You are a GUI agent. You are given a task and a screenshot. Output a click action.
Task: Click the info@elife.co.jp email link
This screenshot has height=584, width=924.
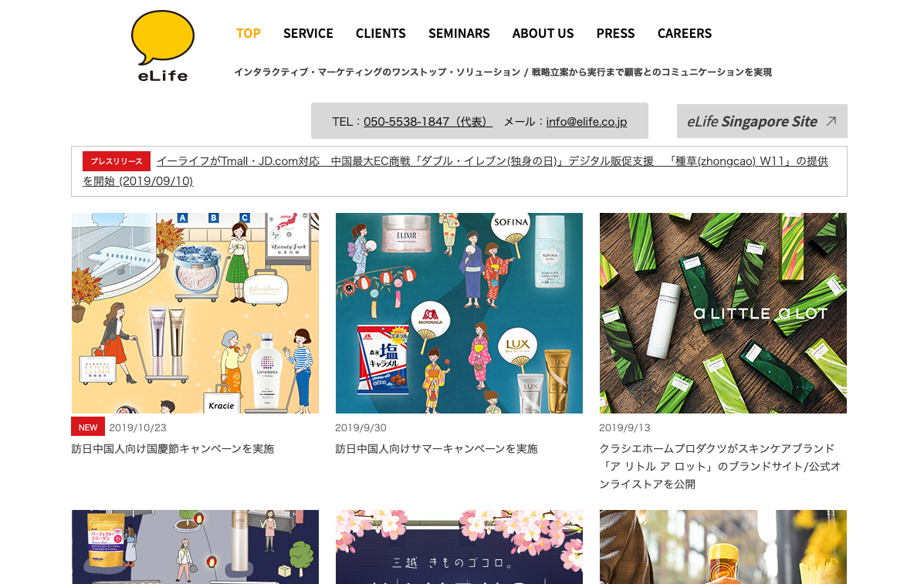587,122
